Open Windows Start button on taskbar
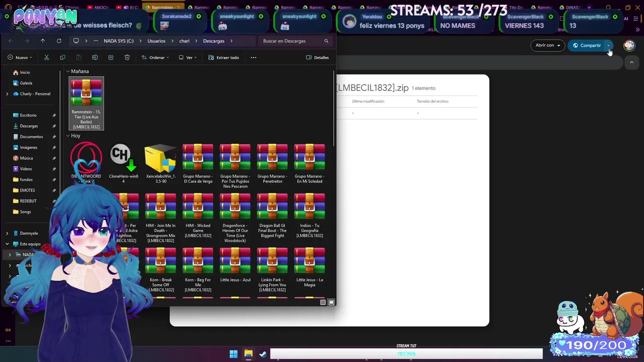This screenshot has width=644, height=362. tap(233, 354)
